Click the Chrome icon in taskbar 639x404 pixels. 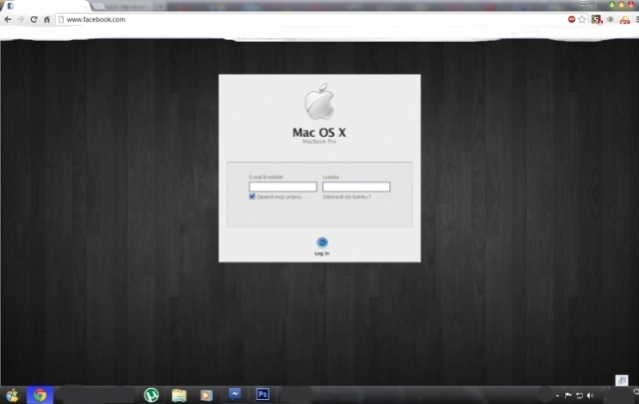click(x=40, y=395)
